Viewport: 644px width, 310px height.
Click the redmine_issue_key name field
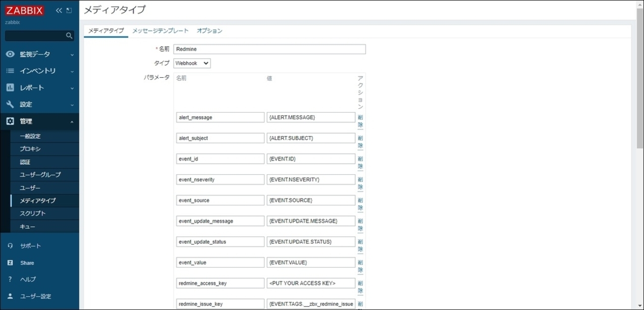[x=220, y=304]
